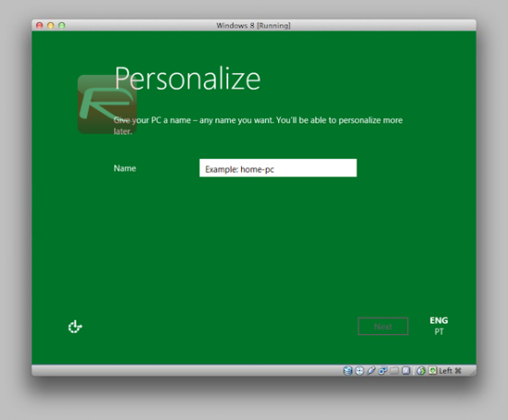Click the PC Name input field

click(x=278, y=168)
